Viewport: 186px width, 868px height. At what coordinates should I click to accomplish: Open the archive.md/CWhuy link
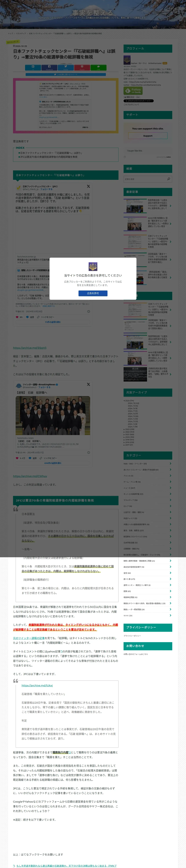point(30,476)
